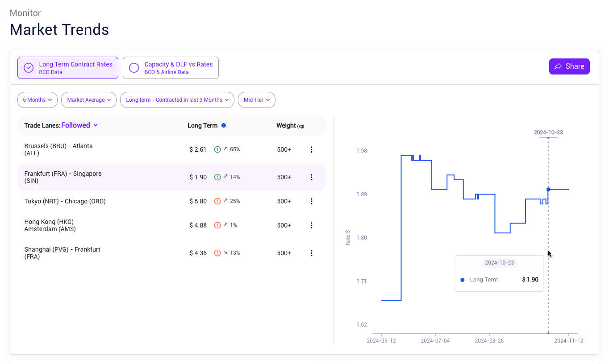
Task: Open the Mid Tier dropdown
Action: click(x=257, y=100)
